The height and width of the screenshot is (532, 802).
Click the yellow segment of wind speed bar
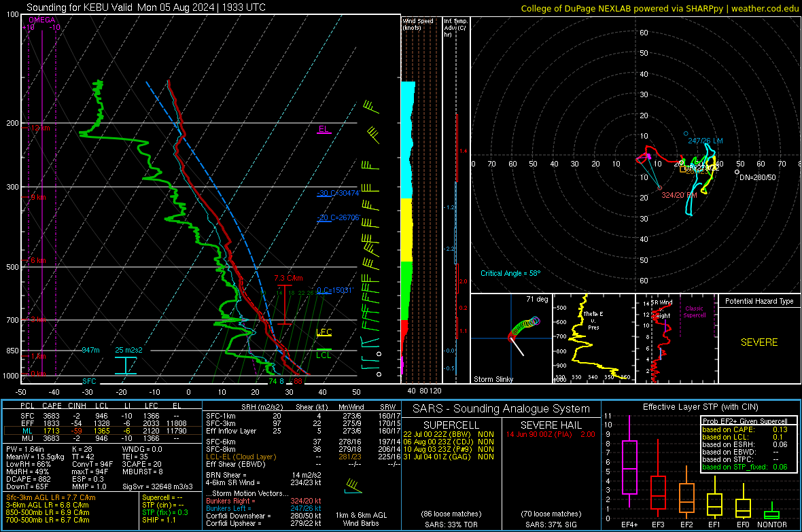coord(406,230)
